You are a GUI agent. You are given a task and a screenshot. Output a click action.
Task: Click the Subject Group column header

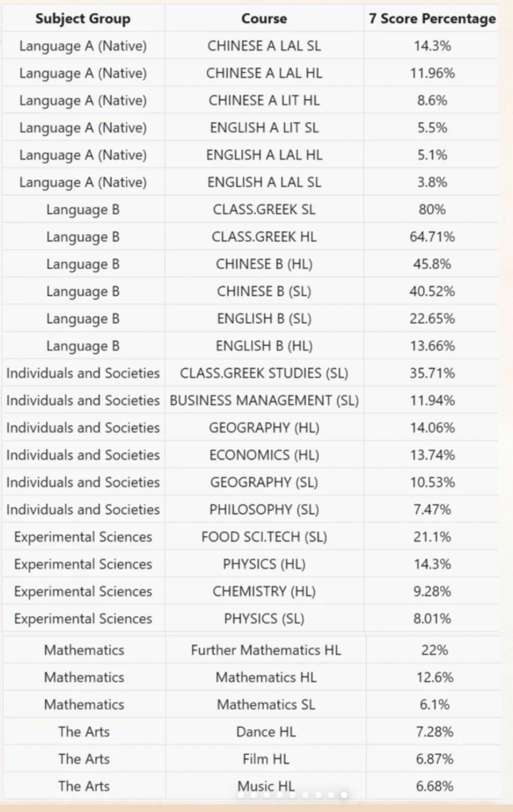[x=82, y=18]
